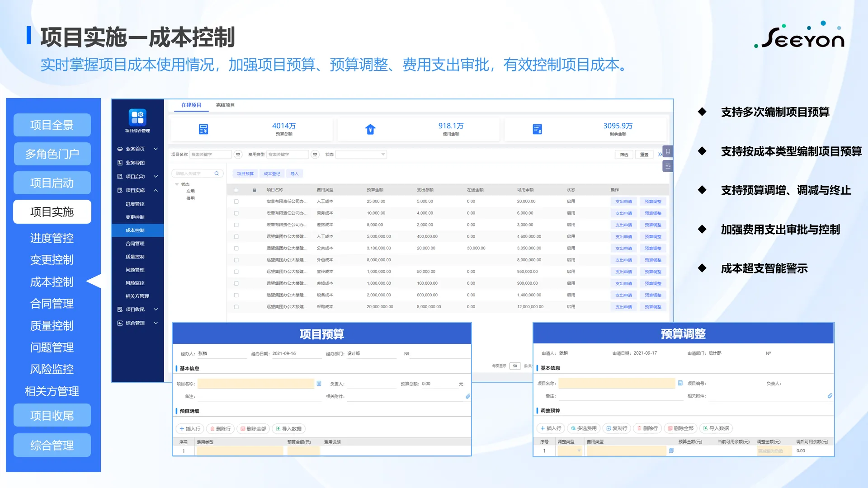Check the 采购成本 row checkbox
Viewport: 868px width, 488px height.
pos(236,307)
